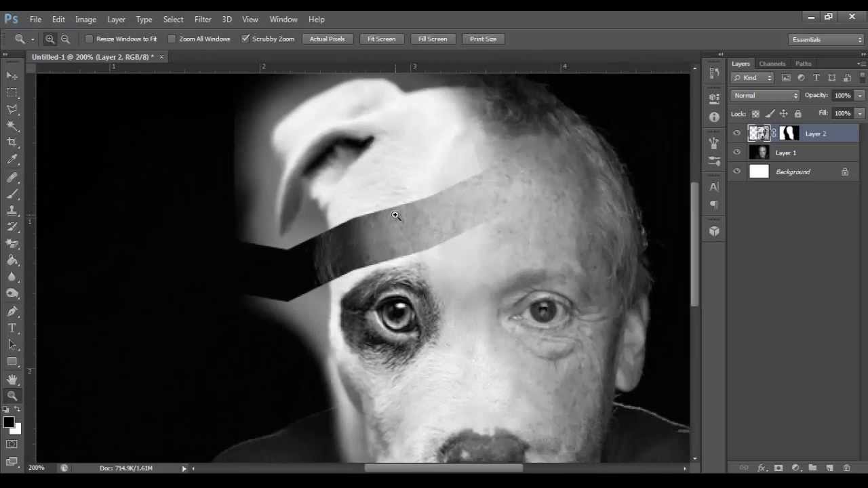Toggle type layer filter
The width and height of the screenshot is (868, 488).
click(816, 78)
